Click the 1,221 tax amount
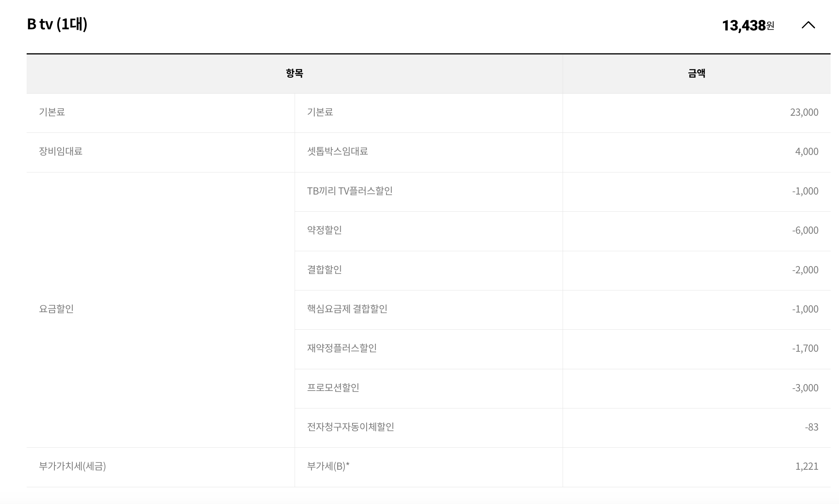 point(807,466)
